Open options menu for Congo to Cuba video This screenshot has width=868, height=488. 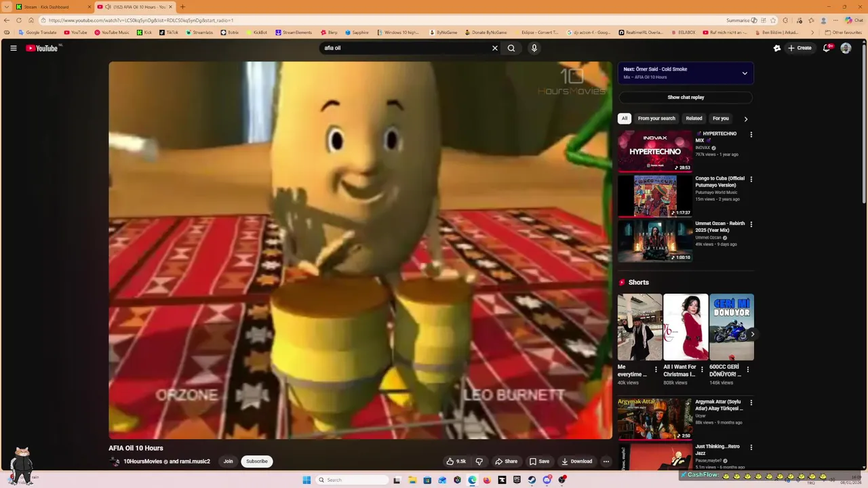[751, 180]
